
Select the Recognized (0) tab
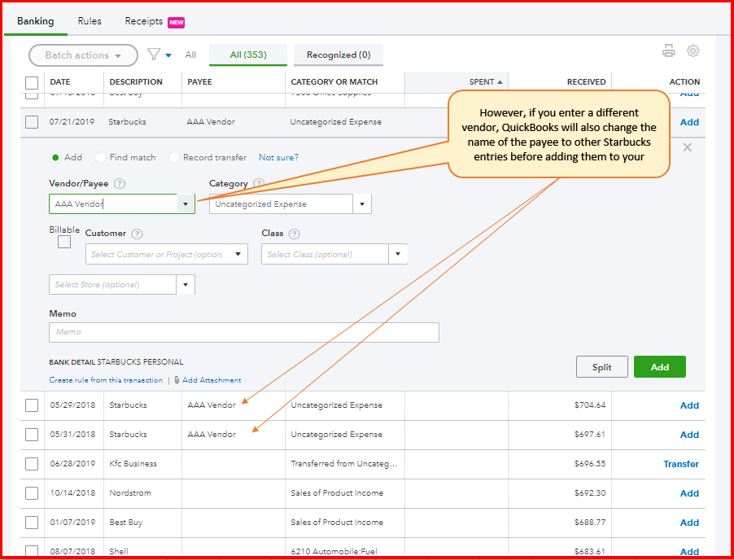tap(339, 55)
